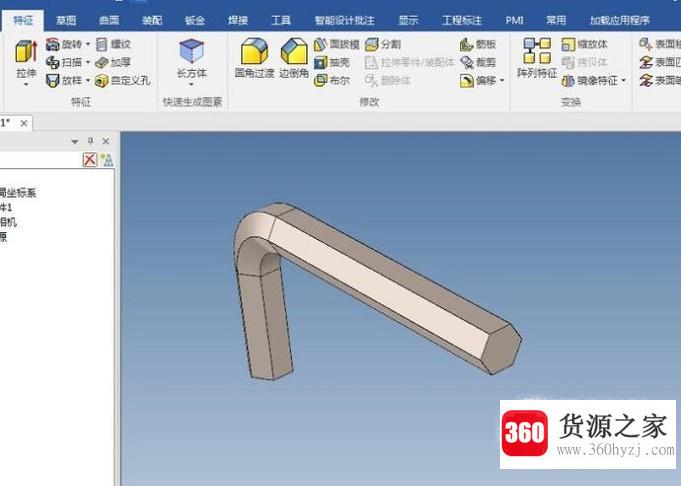Expand the 放样 dropdown arrow
This screenshot has height=486, width=681.
[x=88, y=80]
